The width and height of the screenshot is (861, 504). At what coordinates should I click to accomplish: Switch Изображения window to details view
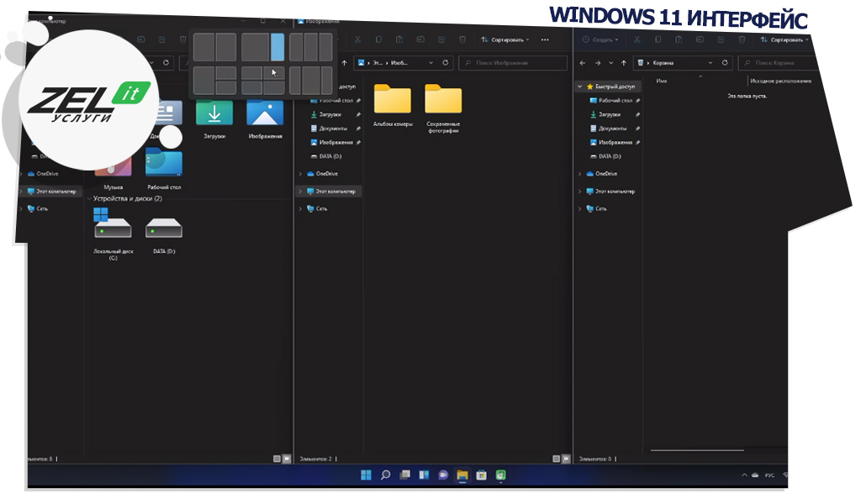pyautogui.click(x=557, y=459)
